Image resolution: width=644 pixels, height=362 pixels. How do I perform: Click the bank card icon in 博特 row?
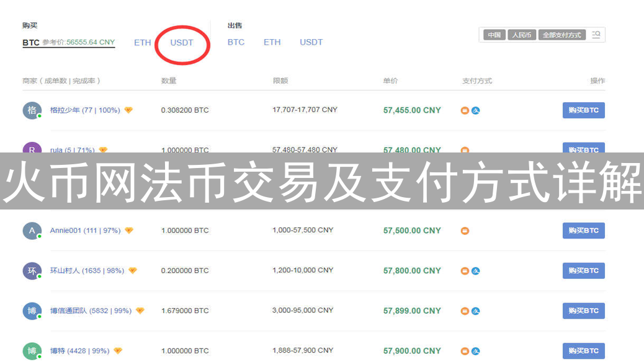[x=465, y=351]
